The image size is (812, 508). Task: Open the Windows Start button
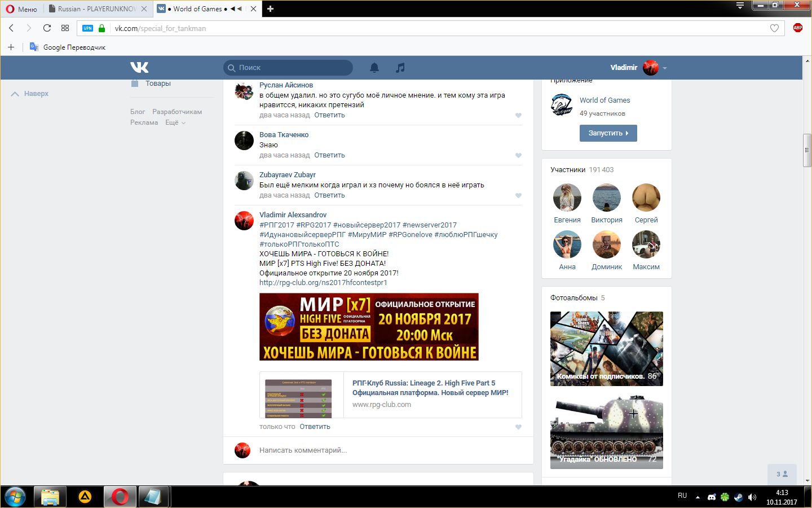coord(15,497)
